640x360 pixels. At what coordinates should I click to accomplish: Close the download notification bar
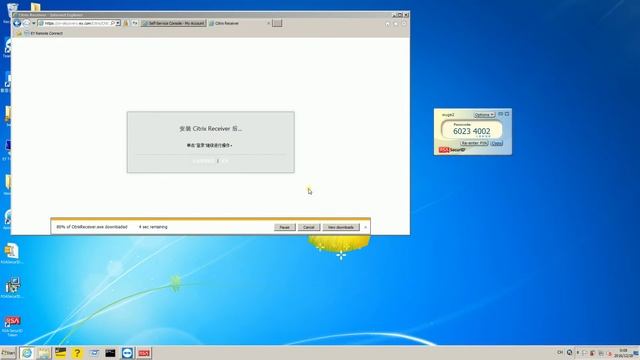[x=365, y=227]
